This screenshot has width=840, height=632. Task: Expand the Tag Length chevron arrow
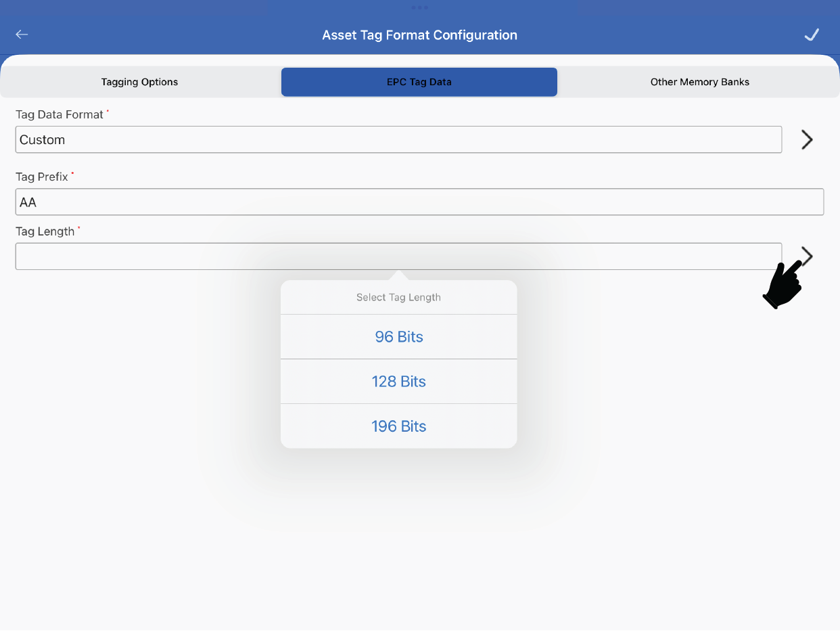click(x=808, y=255)
